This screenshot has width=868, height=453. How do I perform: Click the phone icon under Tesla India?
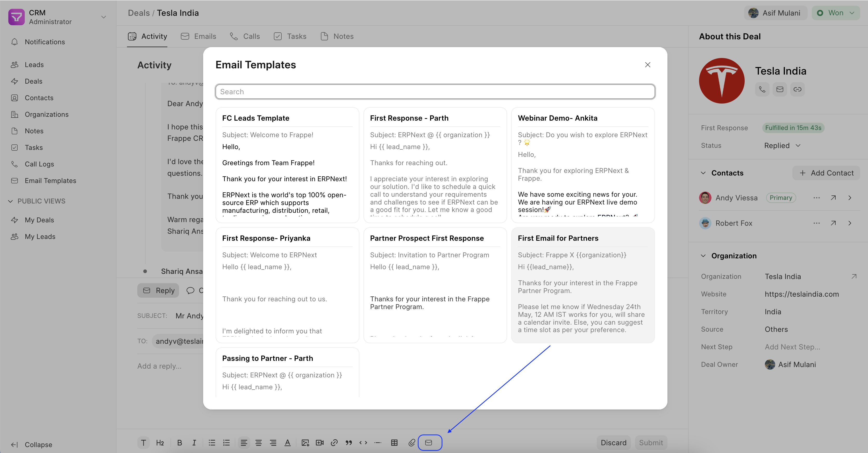click(762, 89)
